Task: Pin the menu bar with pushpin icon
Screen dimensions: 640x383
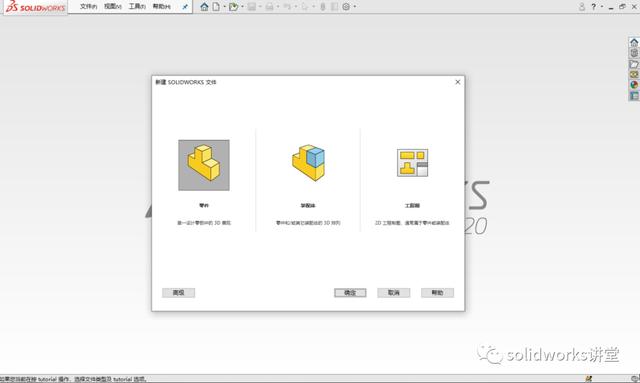Action: point(185,7)
